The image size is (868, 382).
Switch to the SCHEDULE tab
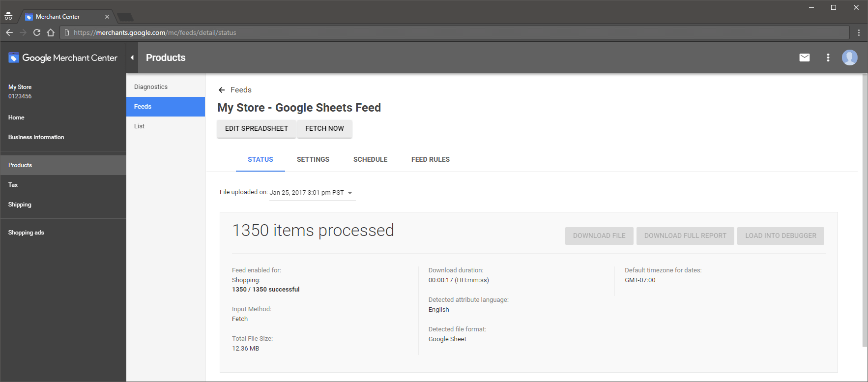[x=371, y=159]
